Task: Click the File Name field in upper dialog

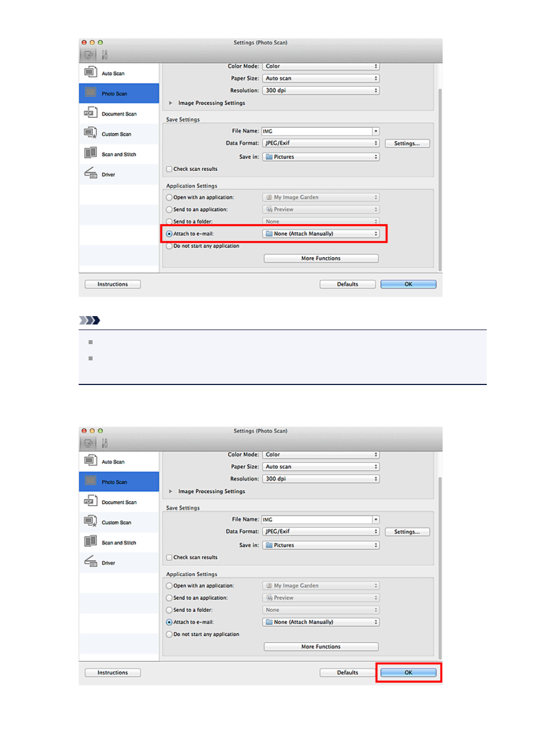Action: click(x=317, y=131)
